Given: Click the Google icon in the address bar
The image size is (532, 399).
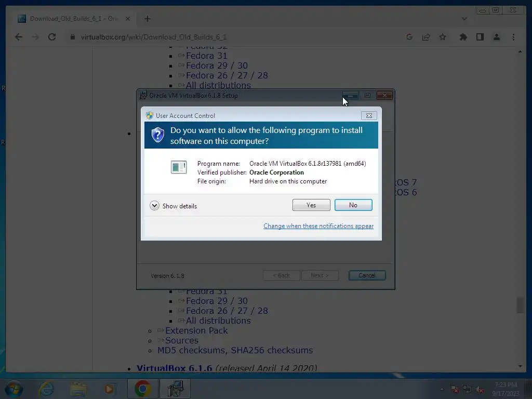Looking at the screenshot, I should click(x=409, y=37).
